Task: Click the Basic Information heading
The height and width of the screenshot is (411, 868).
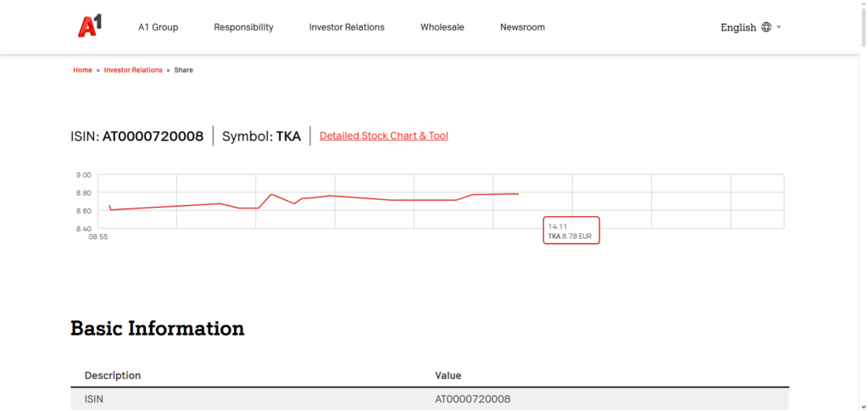Action: 158,329
